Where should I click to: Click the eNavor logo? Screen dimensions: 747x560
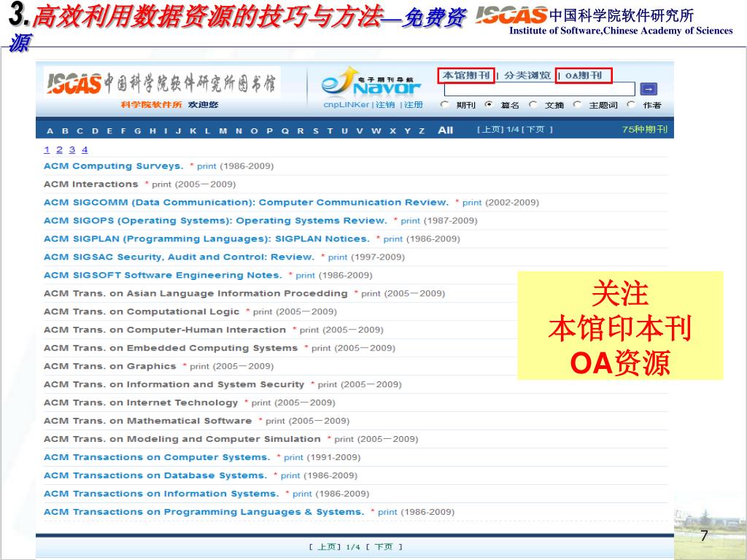371,82
